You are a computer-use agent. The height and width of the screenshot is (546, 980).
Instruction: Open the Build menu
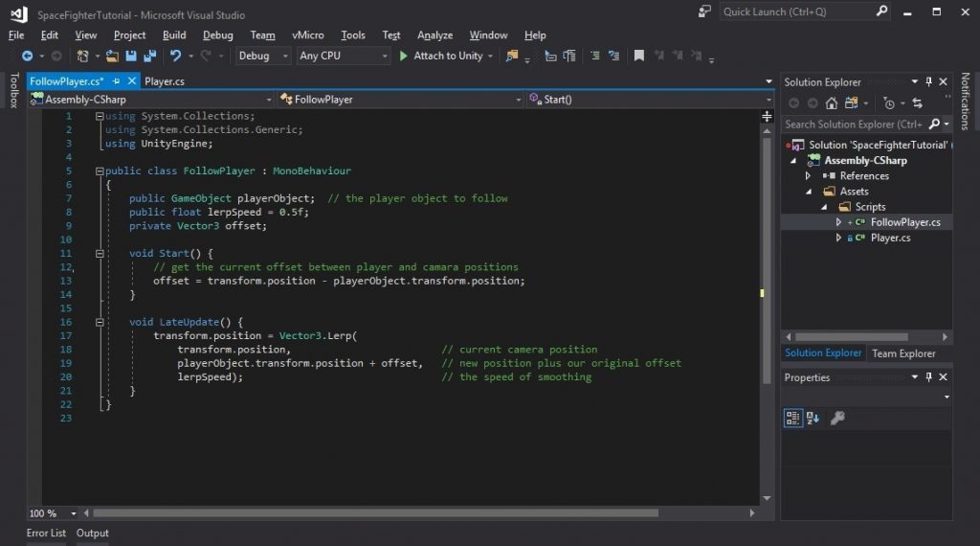[x=174, y=35]
